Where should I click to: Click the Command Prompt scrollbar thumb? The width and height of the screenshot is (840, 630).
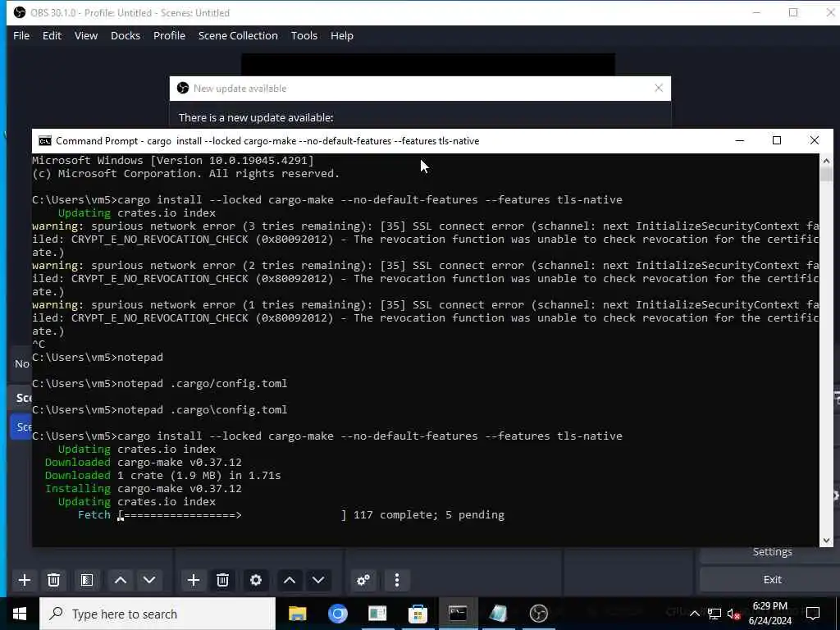tap(826, 175)
